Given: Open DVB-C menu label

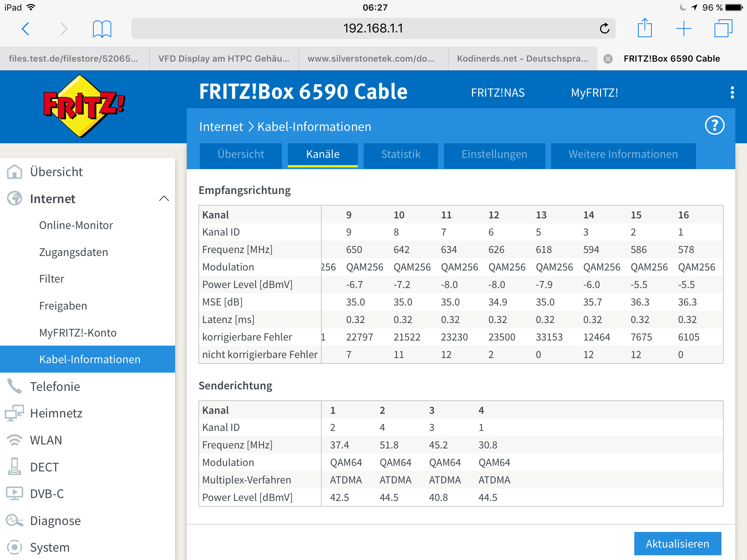Looking at the screenshot, I should point(47,494).
